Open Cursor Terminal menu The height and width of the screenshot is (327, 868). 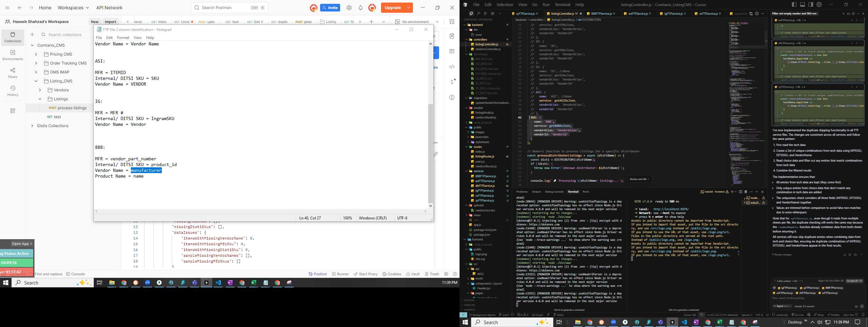click(562, 5)
